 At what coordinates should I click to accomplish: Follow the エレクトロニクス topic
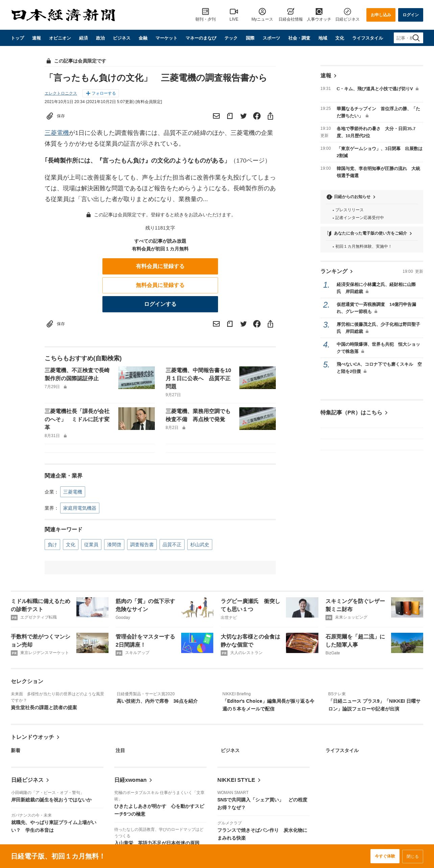pyautogui.click(x=101, y=93)
